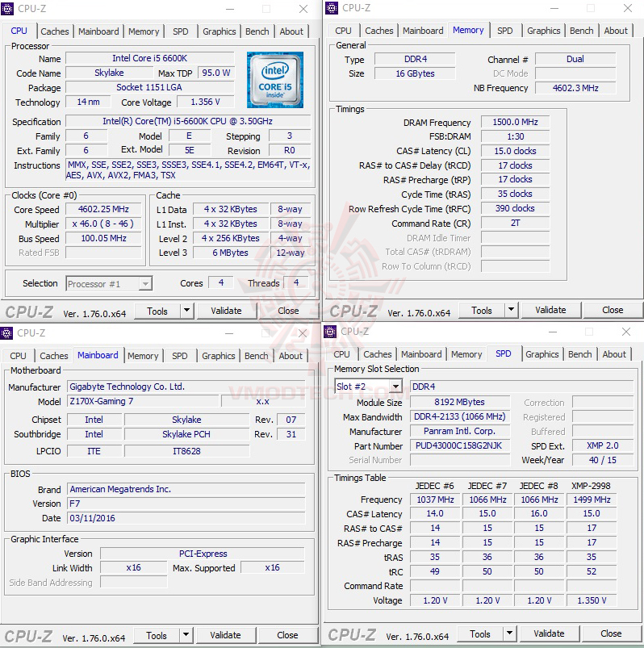
Task: Click Tools button in SPD window
Action: click(x=480, y=633)
